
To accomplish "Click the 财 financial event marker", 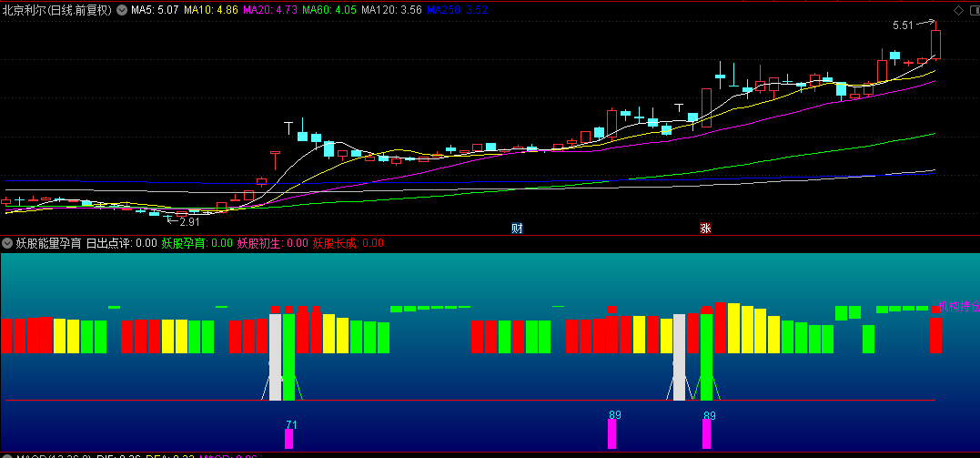I will pos(517,229).
